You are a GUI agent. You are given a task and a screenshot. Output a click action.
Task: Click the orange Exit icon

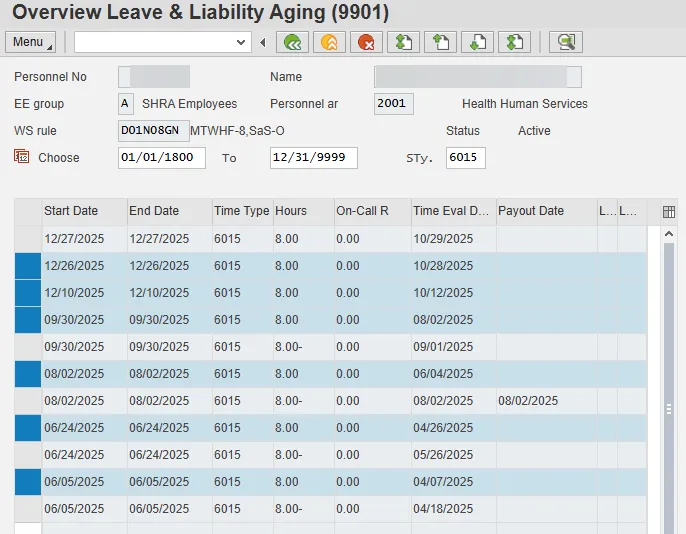pos(327,42)
